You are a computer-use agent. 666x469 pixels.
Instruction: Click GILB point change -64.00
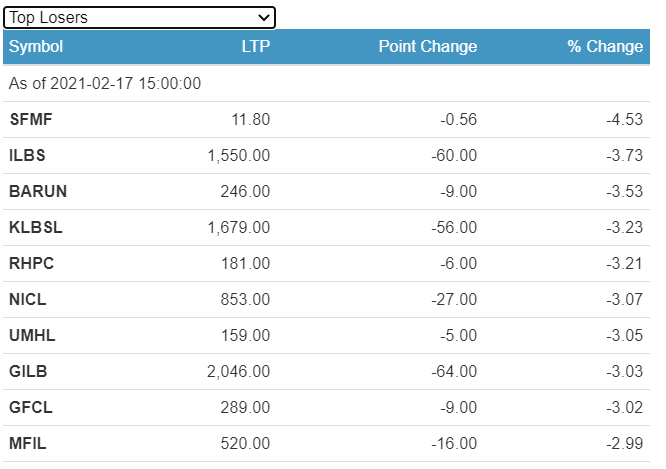[453, 372]
